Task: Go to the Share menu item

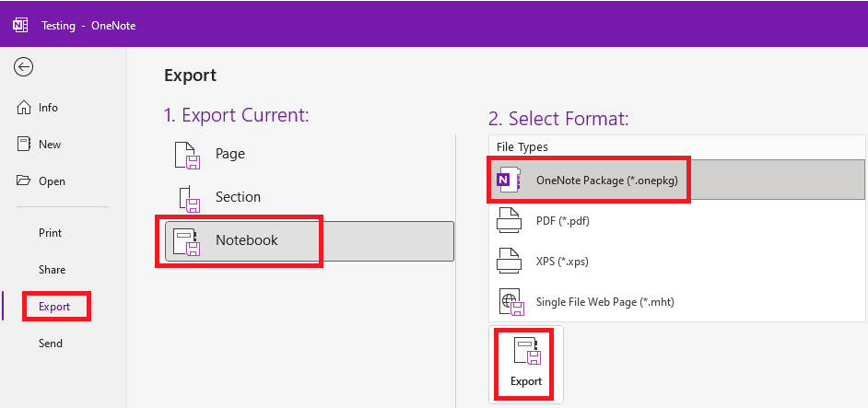Action: click(52, 270)
